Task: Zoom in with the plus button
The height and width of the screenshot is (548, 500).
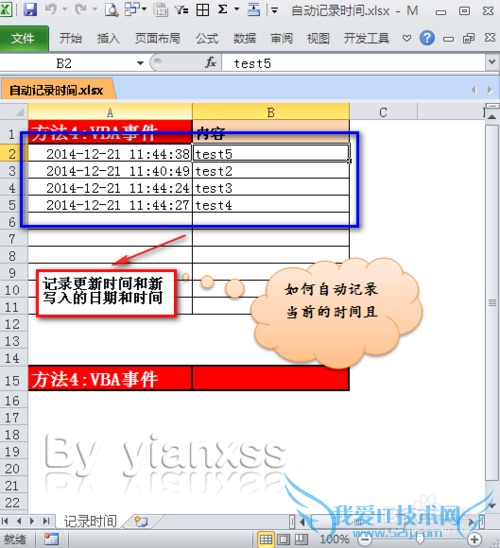Action: (x=474, y=539)
